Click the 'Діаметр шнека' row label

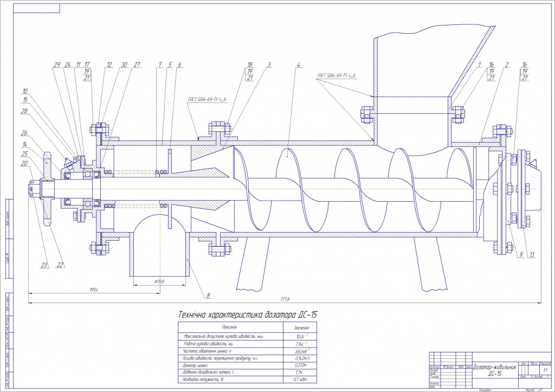[x=195, y=365]
